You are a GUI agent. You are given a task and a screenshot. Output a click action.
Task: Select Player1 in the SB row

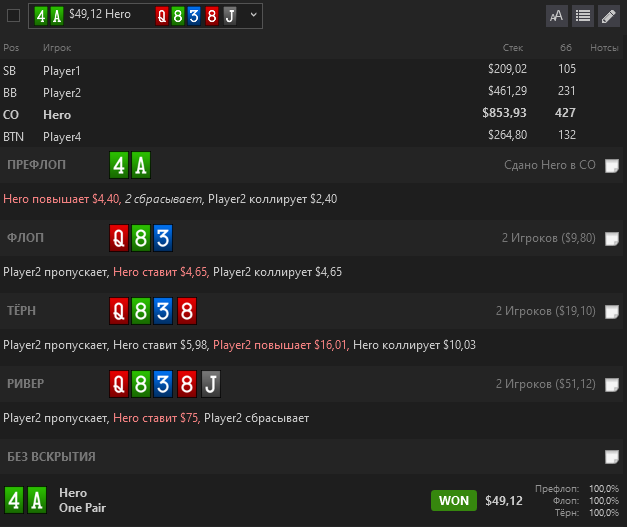[62, 71]
